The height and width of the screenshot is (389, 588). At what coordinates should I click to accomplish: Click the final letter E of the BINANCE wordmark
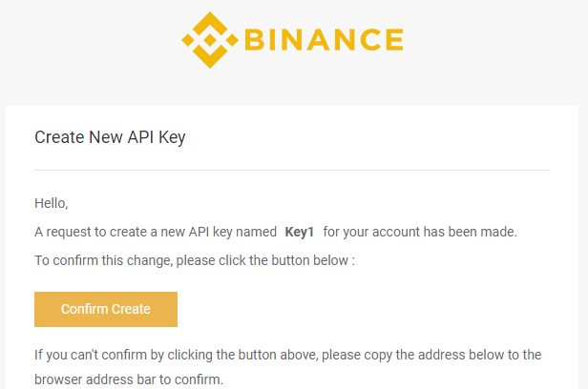tap(394, 40)
